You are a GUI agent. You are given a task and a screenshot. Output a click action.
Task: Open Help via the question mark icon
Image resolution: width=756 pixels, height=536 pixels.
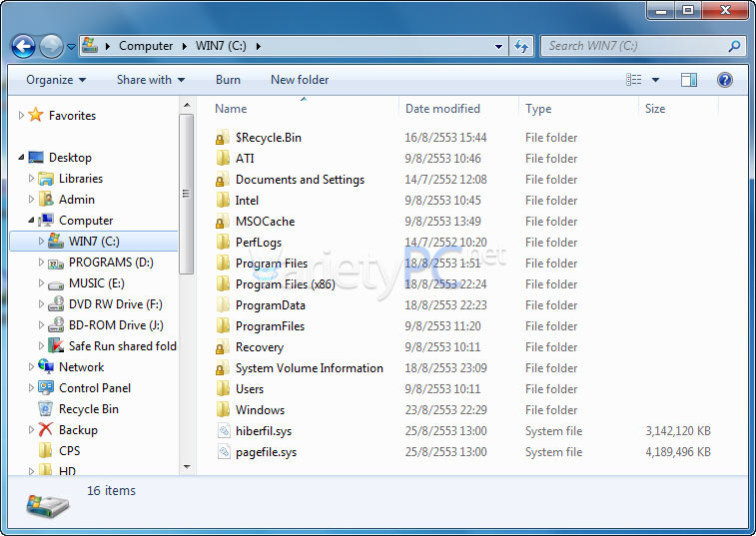coord(724,80)
